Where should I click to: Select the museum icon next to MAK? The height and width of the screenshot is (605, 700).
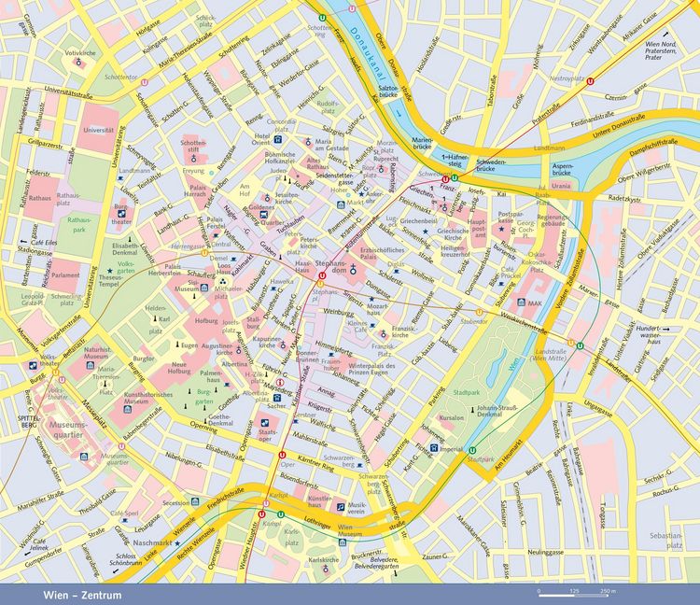521,302
